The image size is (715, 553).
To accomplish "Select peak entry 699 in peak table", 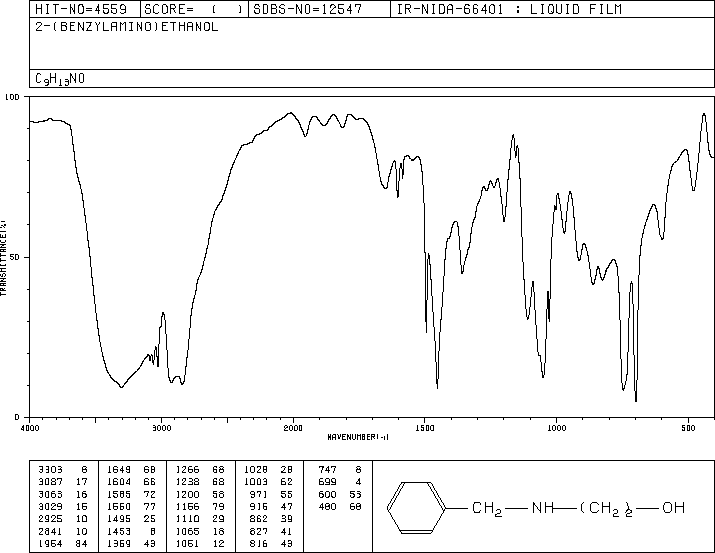I will coord(340,482).
